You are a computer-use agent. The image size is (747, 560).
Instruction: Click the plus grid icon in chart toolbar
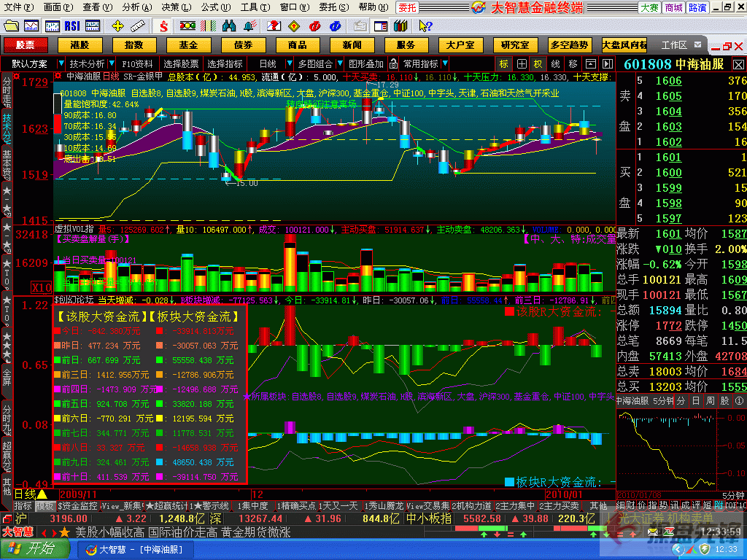coord(522,63)
